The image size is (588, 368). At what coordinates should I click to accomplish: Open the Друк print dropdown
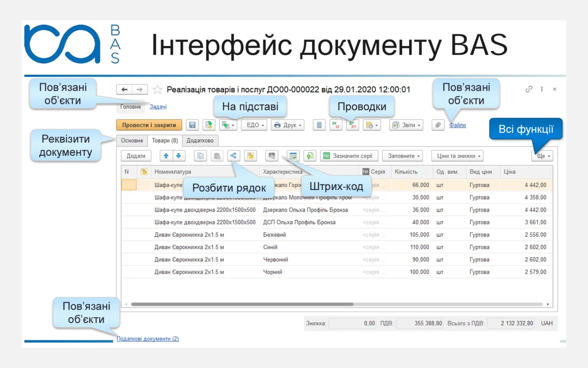pyautogui.click(x=287, y=125)
